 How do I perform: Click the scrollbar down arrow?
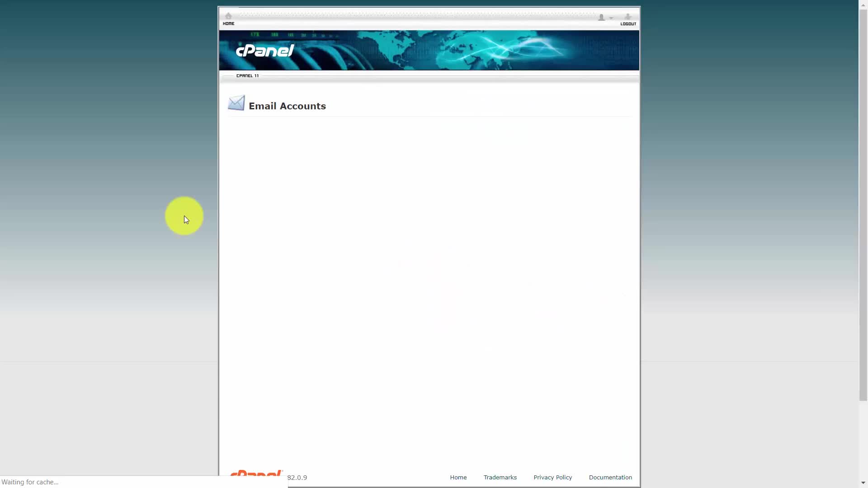point(863,483)
